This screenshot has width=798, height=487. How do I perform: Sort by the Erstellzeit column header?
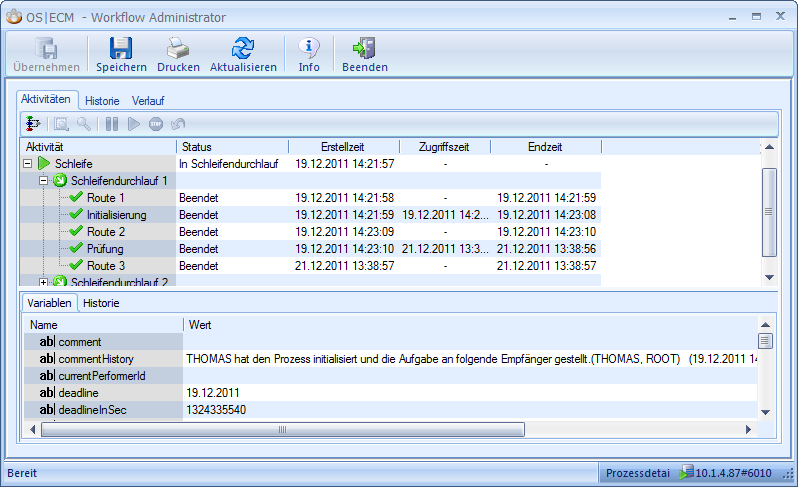pos(343,147)
